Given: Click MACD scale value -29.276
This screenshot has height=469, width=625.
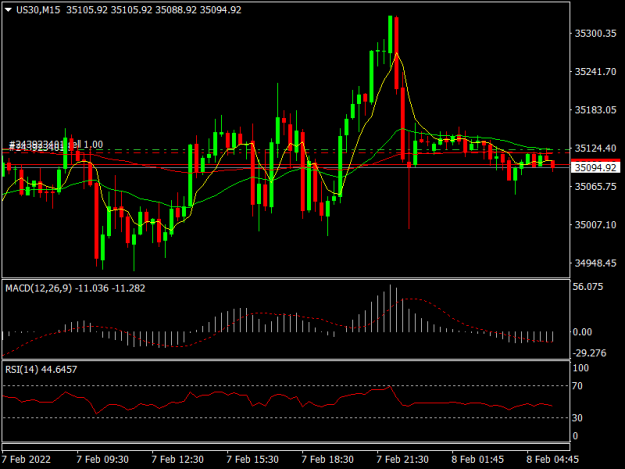Looking at the screenshot, I should pyautogui.click(x=590, y=353).
